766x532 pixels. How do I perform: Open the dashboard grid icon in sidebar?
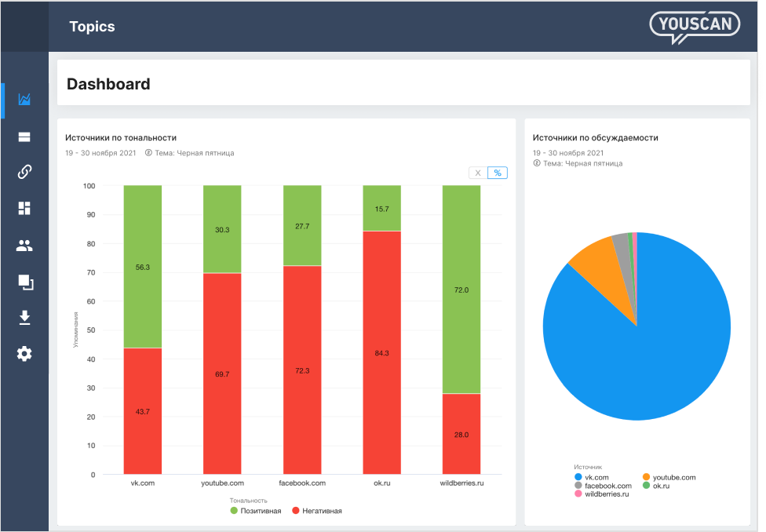pyautogui.click(x=24, y=208)
